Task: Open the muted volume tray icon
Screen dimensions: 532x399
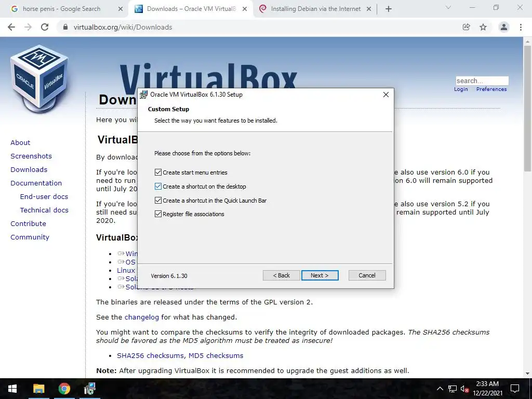Action: tap(465, 389)
